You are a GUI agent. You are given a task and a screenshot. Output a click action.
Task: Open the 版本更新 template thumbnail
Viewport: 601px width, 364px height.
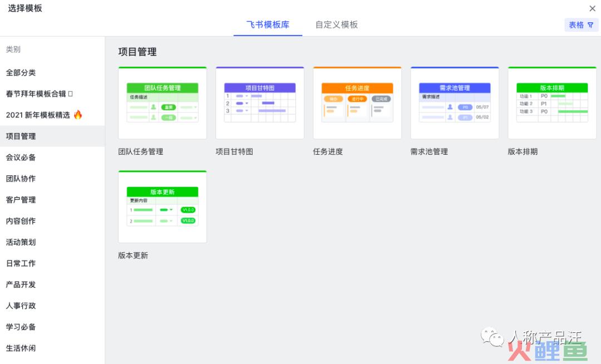(162, 207)
